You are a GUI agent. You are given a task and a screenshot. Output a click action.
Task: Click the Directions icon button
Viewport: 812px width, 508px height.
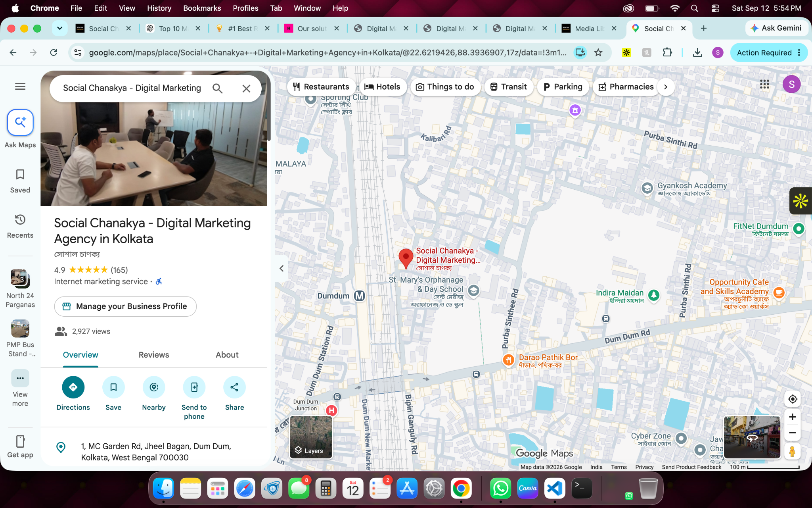tap(73, 387)
